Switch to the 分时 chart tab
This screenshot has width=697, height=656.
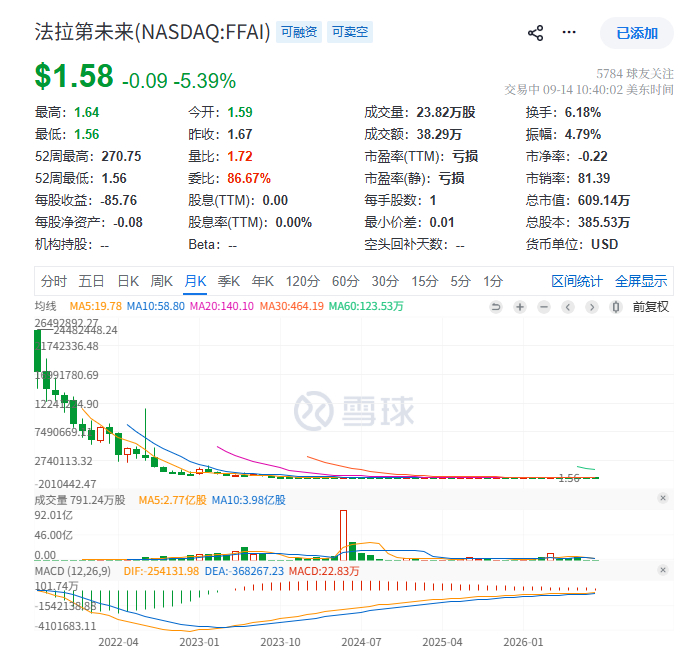54,281
